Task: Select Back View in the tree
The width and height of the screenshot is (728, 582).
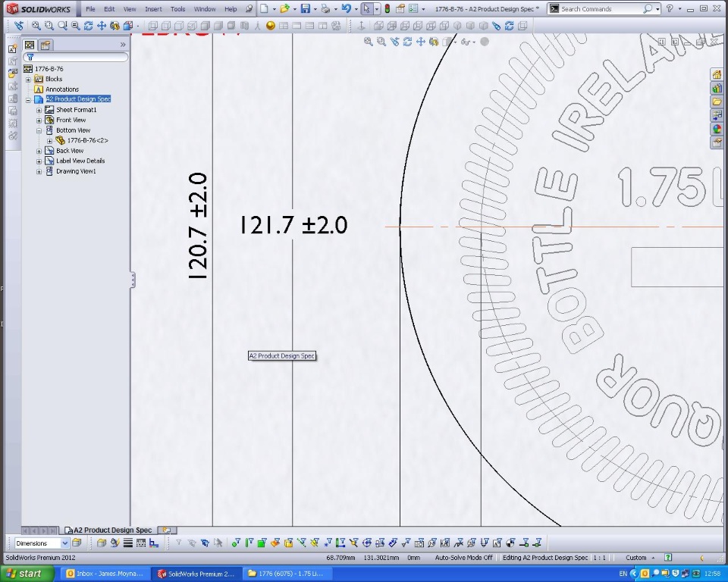Action: [x=70, y=150]
